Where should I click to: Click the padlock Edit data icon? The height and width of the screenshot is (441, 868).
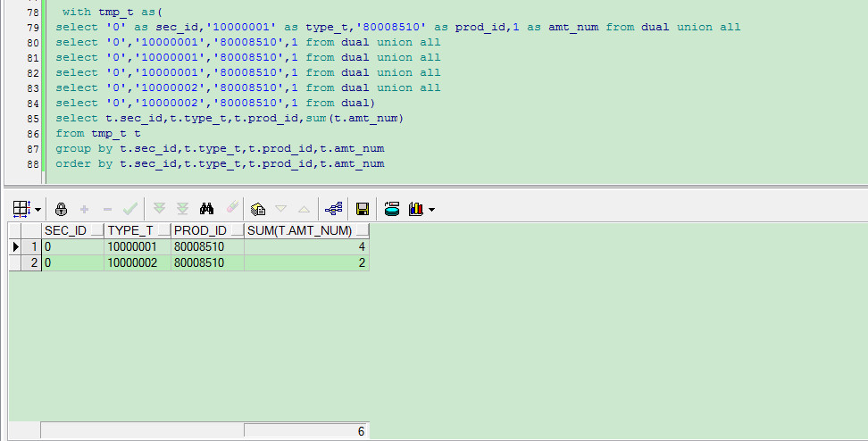coord(61,209)
